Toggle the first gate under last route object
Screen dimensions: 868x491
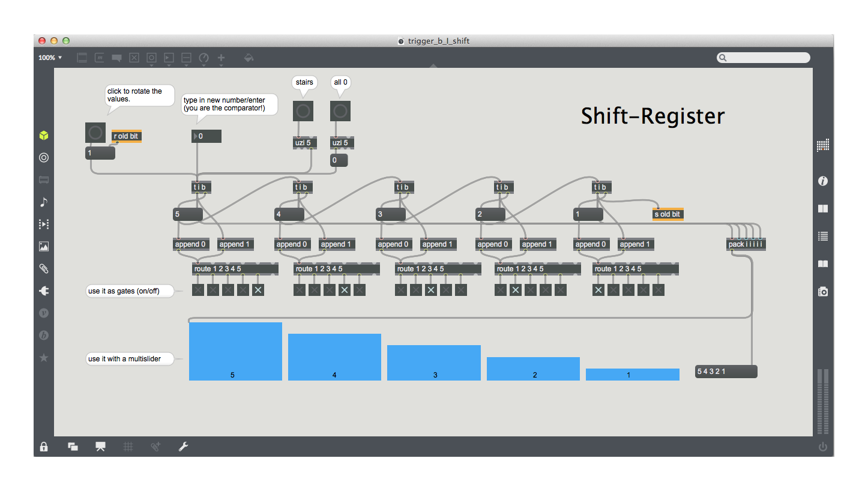pos(598,290)
